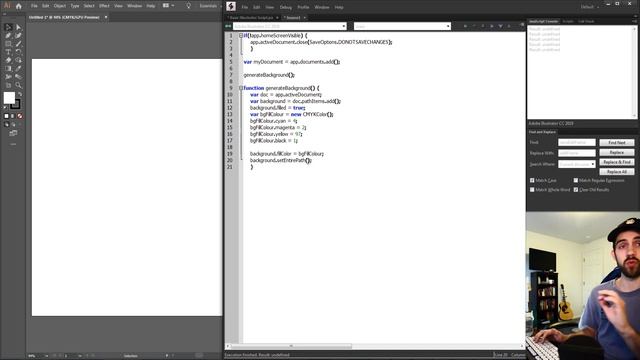Screen dimensions: 640x360
Task: Click the Change Screen Mode icon
Action: [x=13, y=133]
